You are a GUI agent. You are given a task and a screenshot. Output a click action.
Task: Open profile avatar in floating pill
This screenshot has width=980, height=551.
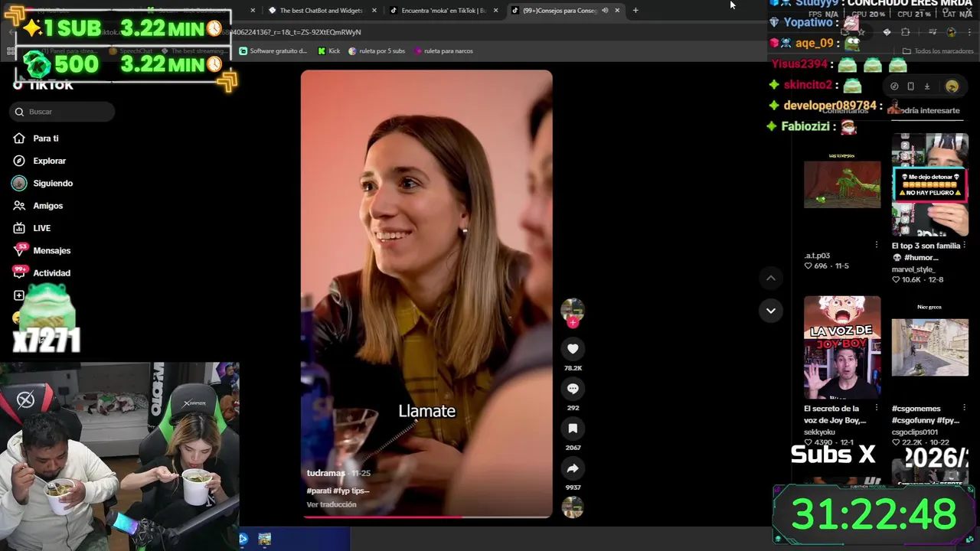point(952,86)
